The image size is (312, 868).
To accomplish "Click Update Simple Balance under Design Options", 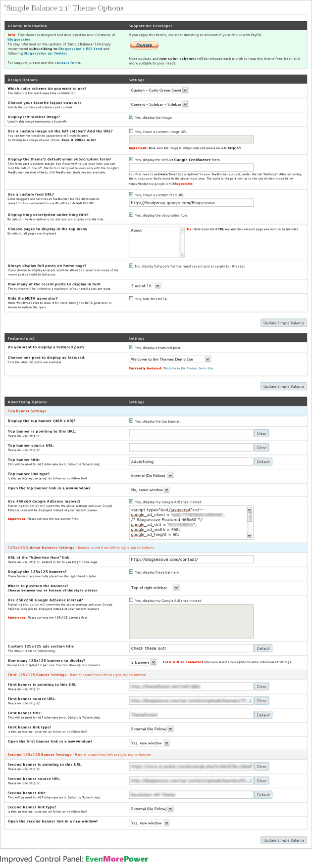I will tap(284, 322).
